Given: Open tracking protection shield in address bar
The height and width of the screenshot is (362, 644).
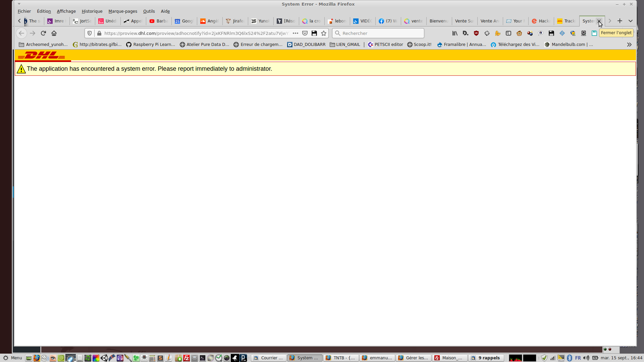Looking at the screenshot, I should (90, 33).
